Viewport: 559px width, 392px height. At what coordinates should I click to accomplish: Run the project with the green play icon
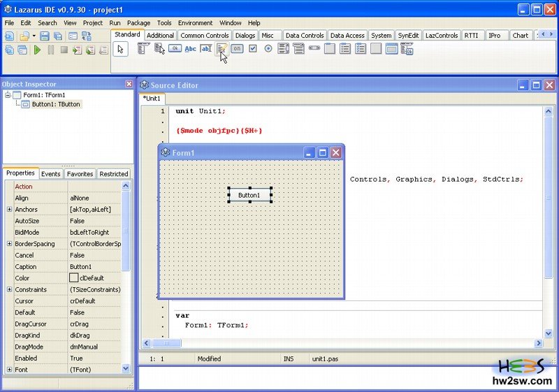(x=38, y=50)
